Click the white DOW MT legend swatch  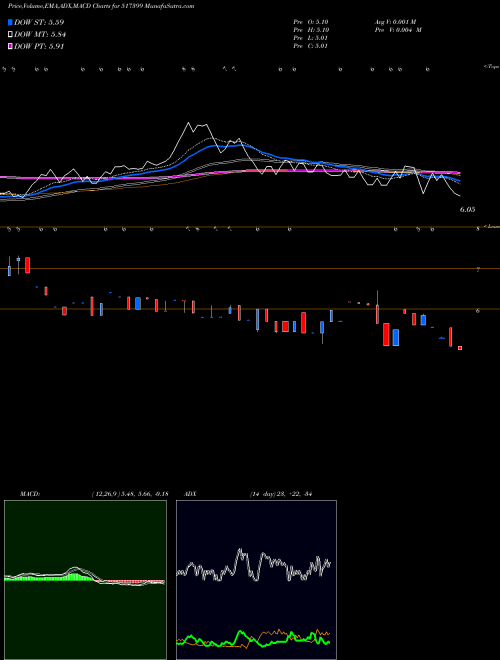click(x=10, y=34)
